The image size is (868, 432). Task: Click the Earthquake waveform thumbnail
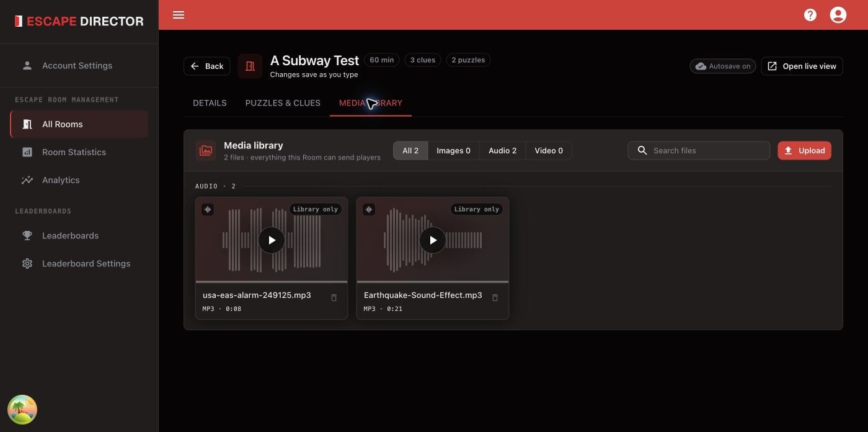433,240
